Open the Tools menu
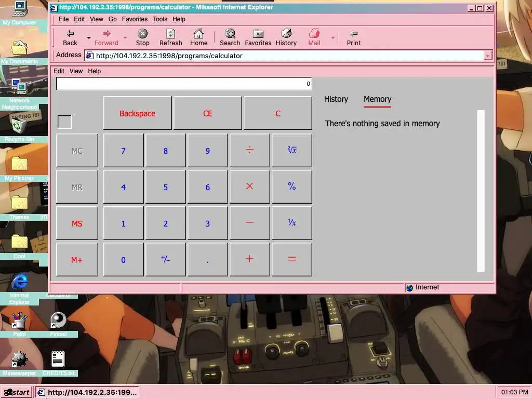The width and height of the screenshot is (532, 399). [x=160, y=19]
